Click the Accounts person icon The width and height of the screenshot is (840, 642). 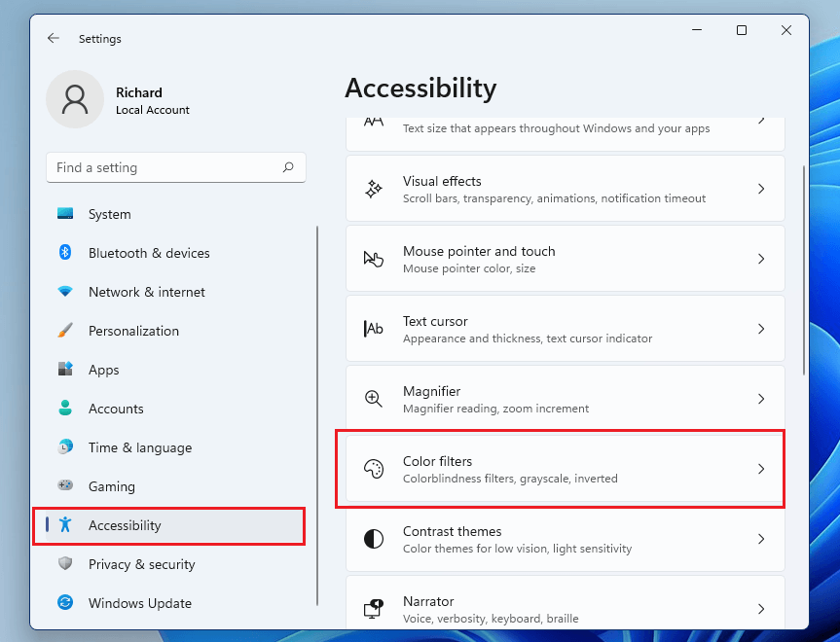[65, 408]
